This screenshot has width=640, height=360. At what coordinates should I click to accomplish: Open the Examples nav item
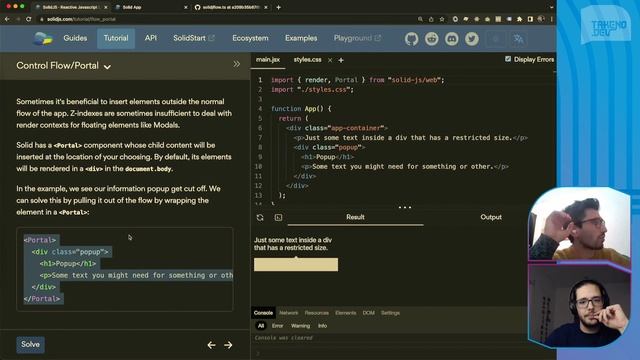(301, 38)
